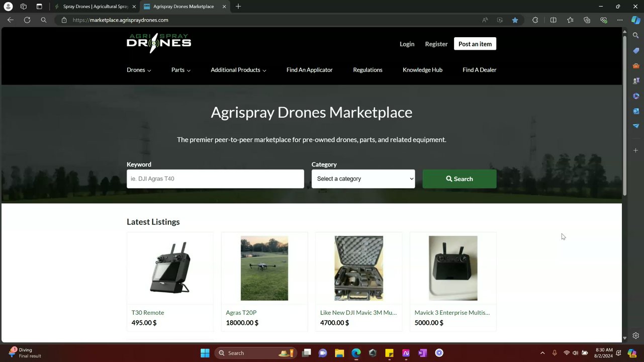This screenshot has width=644, height=362.
Task: Open the Mavick 3 Enterprise Multis listing
Action: (x=452, y=313)
